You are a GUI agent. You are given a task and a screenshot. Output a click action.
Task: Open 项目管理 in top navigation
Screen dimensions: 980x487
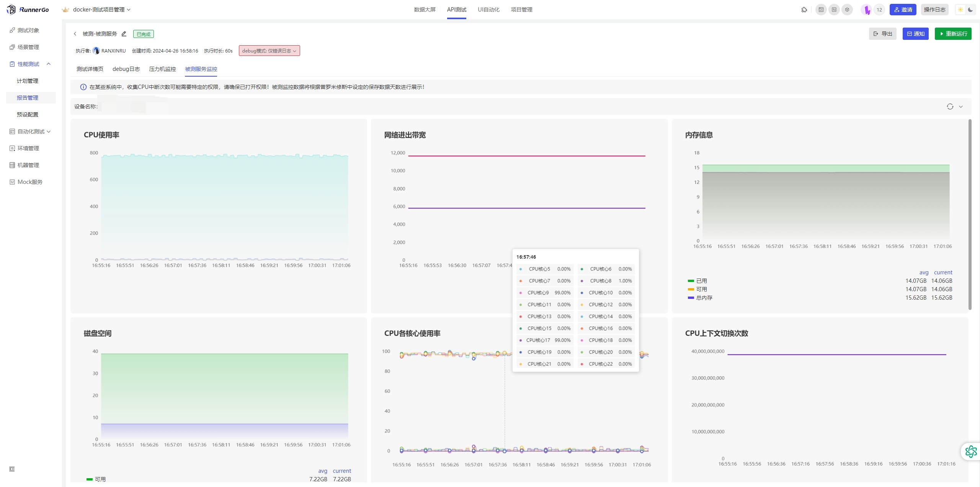pos(521,10)
